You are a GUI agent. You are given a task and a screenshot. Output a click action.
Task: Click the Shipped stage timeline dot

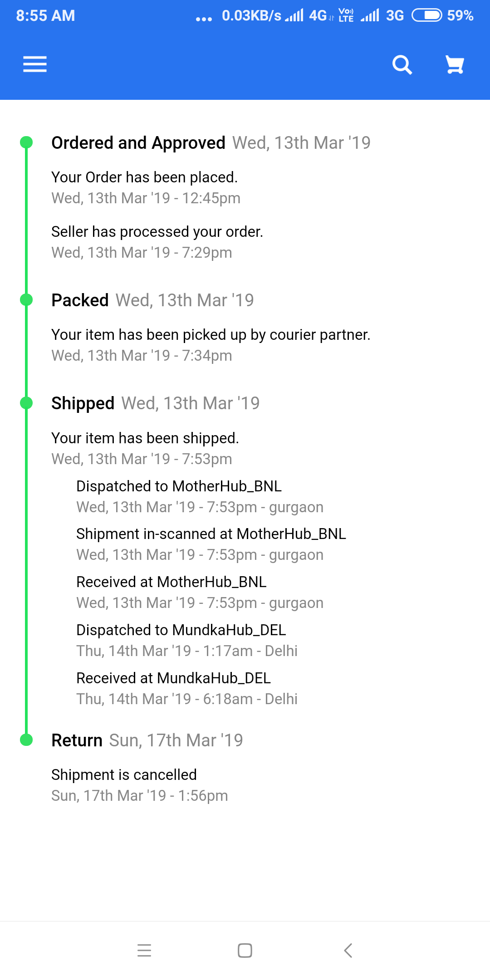27,403
